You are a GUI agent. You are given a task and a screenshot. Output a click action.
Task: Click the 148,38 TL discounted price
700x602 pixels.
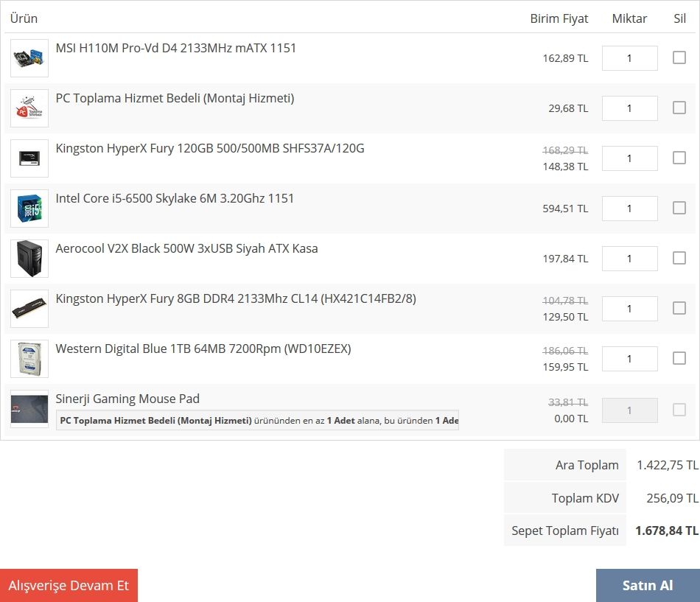coord(565,167)
